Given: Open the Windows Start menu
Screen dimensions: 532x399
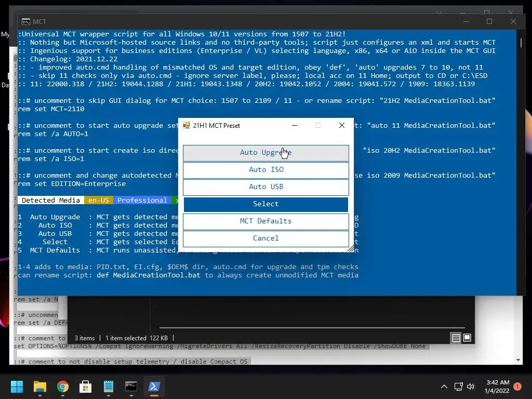Looking at the screenshot, I should (x=17, y=387).
